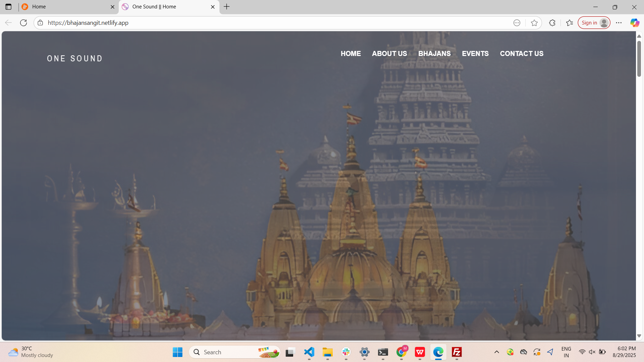This screenshot has height=362, width=644.
Task: Open a new tab with the plus button
Action: 227,7
